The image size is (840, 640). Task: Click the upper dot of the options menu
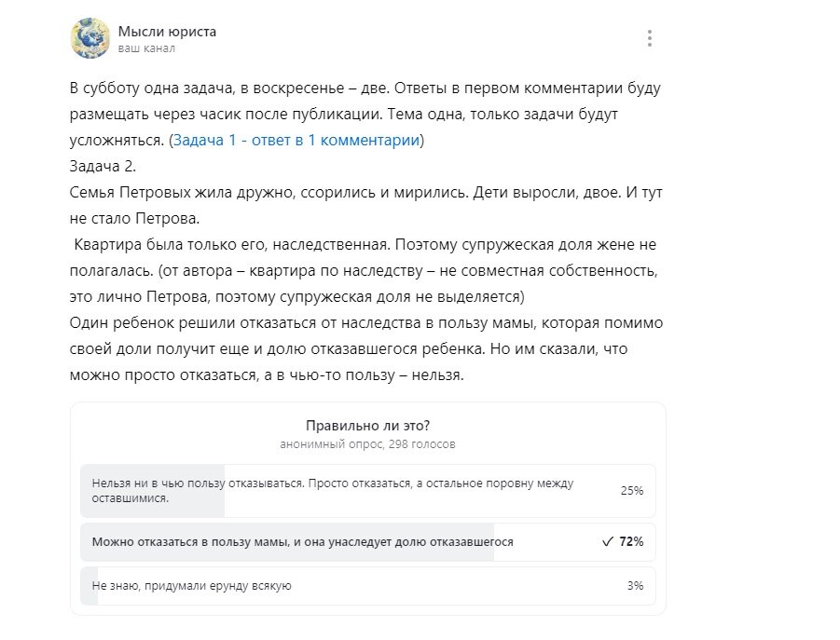tap(650, 32)
